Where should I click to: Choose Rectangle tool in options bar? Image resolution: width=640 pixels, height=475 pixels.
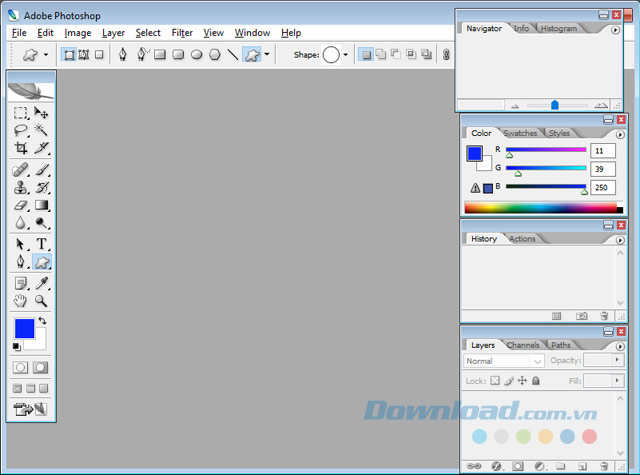click(160, 54)
